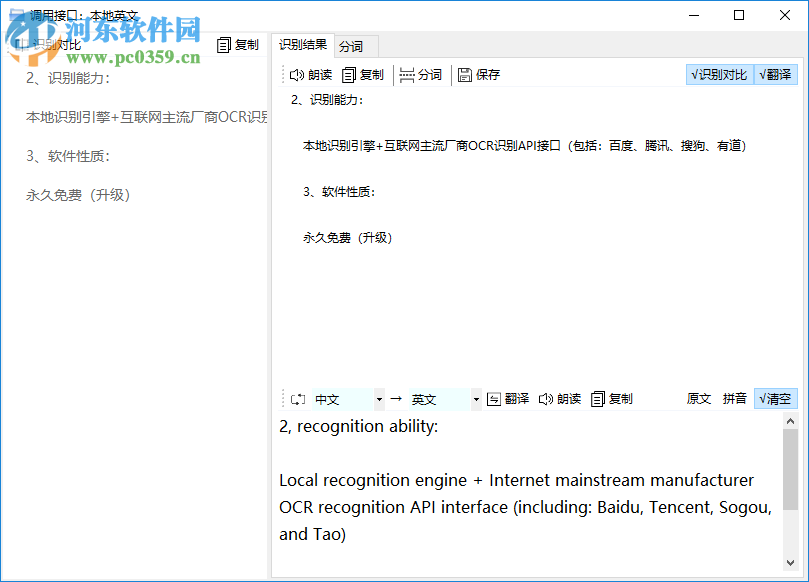Viewport: 809px width, 582px height.
Task: Switch to the 分词 tab
Action: pos(352,45)
